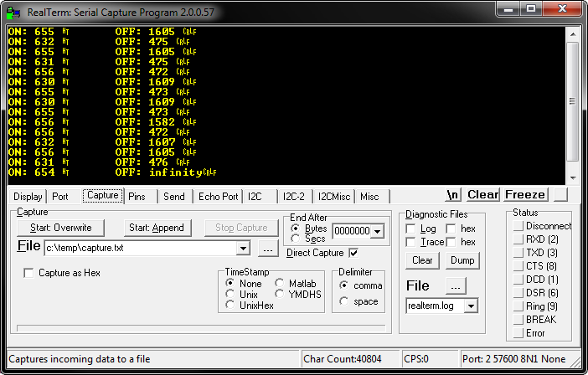Select TimeStamp None option
Viewport: 588px width, 375px height.
click(x=230, y=283)
